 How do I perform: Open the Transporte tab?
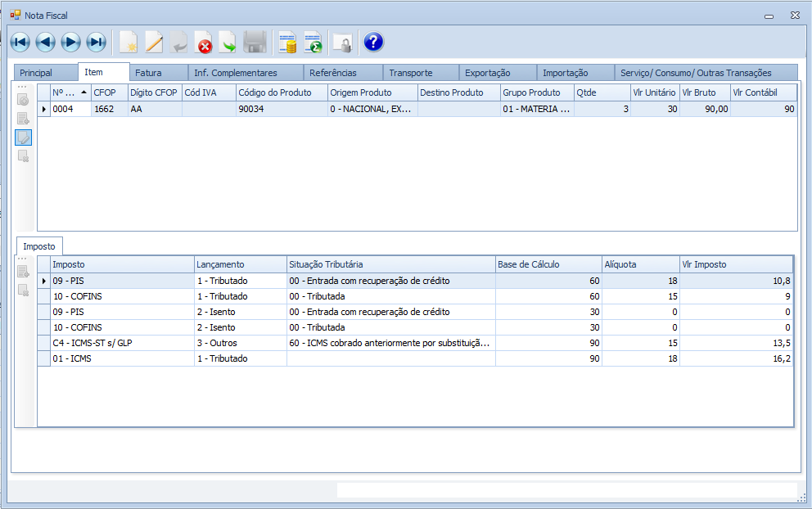(x=410, y=73)
